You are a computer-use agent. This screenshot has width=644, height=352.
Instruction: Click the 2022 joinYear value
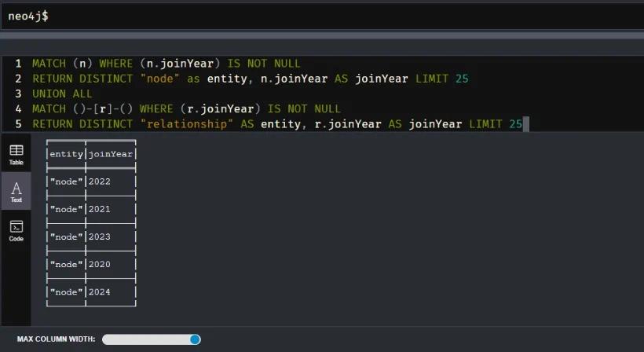100,181
